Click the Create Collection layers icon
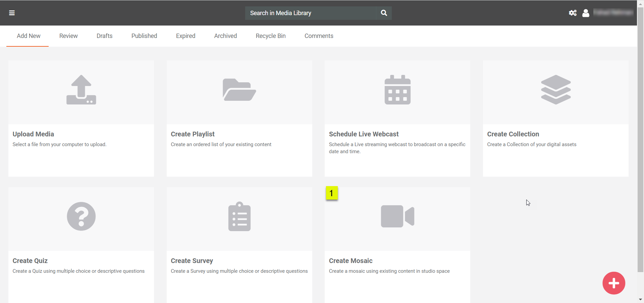This screenshot has height=303, width=644. pyautogui.click(x=555, y=90)
